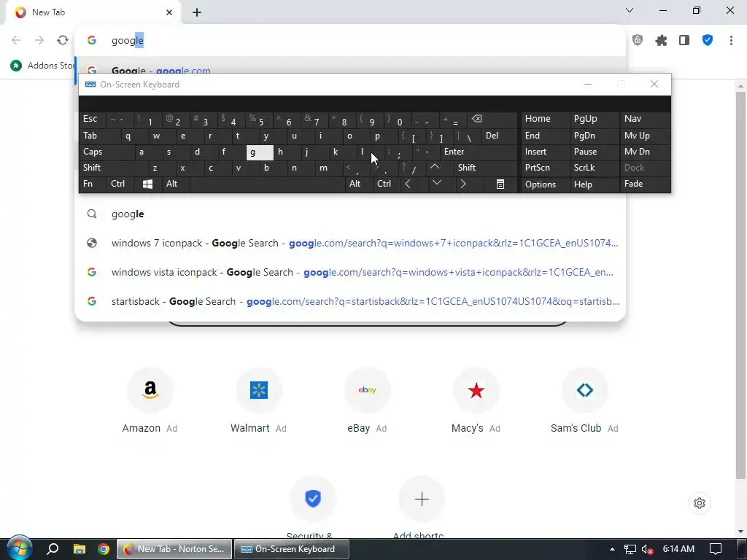
Task: Open the browser three-dot menu
Action: click(x=731, y=41)
